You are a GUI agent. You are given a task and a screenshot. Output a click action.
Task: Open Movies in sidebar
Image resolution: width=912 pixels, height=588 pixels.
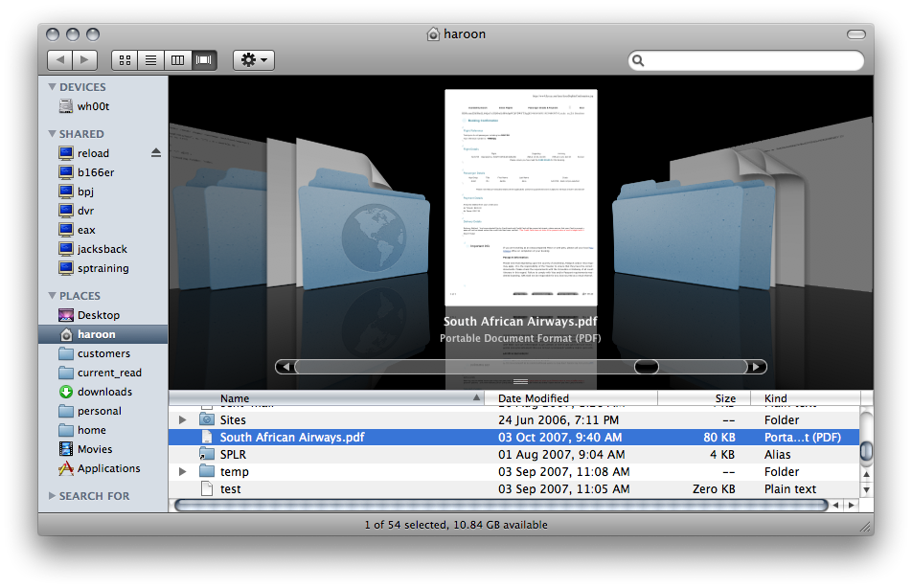pyautogui.click(x=95, y=449)
